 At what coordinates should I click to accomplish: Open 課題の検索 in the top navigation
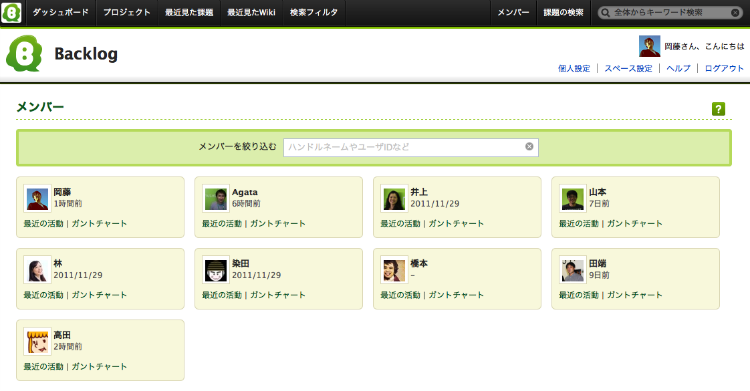(563, 12)
